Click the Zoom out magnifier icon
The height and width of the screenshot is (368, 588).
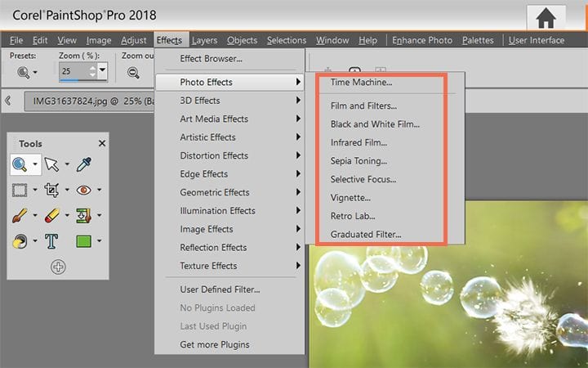[x=133, y=72]
